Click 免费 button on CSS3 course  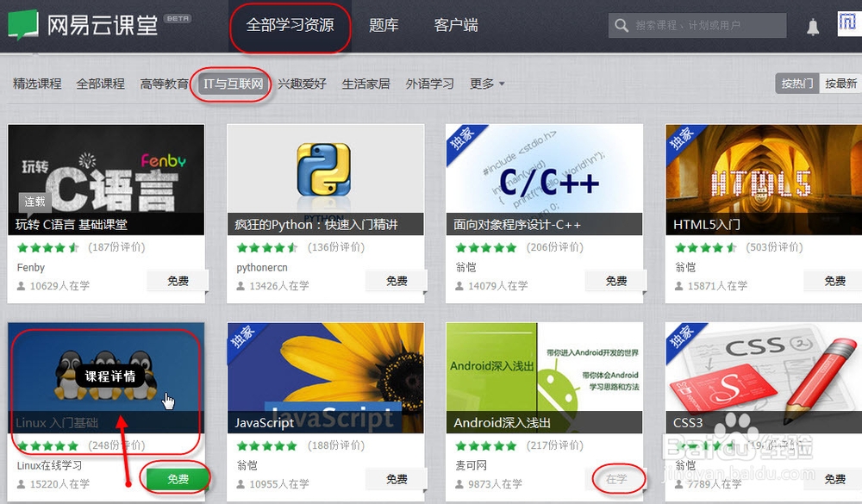[834, 479]
